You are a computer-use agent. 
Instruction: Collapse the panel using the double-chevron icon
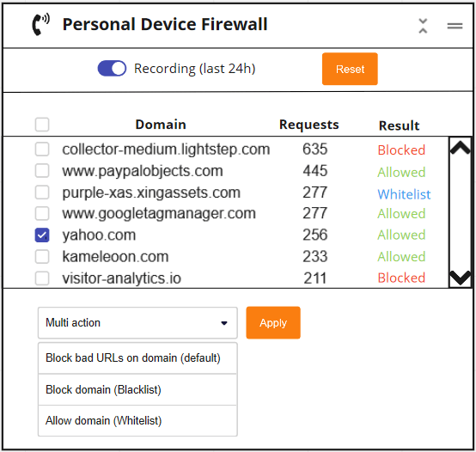point(423,26)
